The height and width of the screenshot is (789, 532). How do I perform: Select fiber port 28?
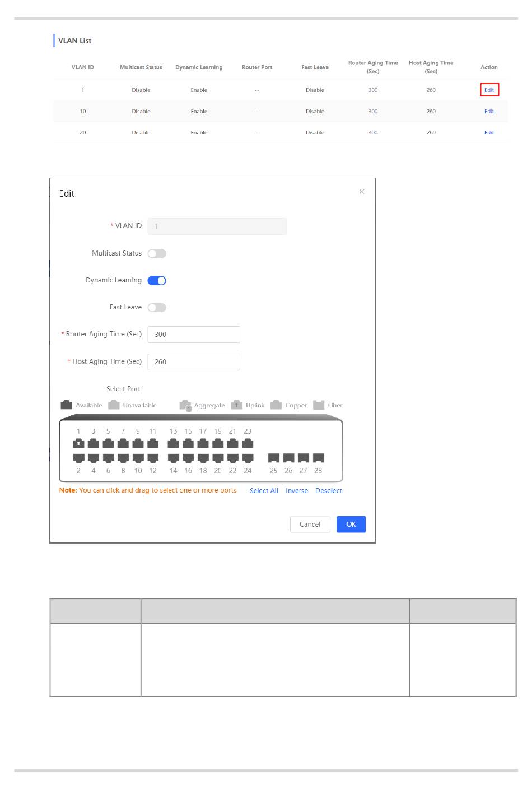(318, 458)
